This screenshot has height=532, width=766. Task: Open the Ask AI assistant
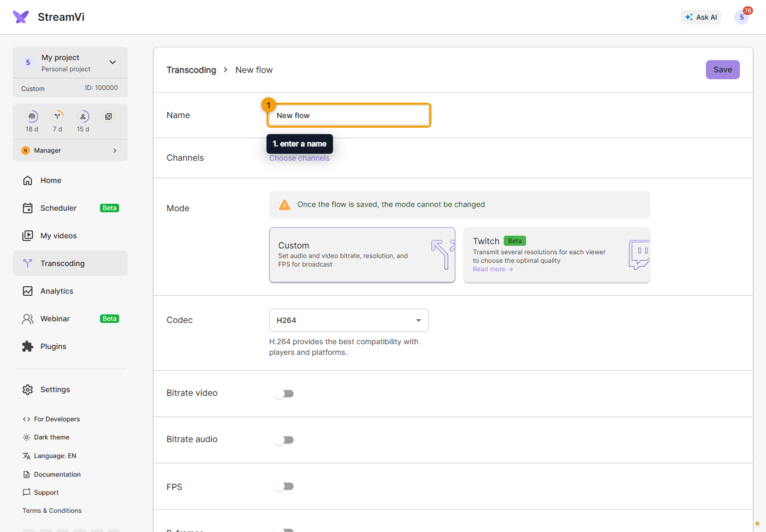pyautogui.click(x=701, y=17)
